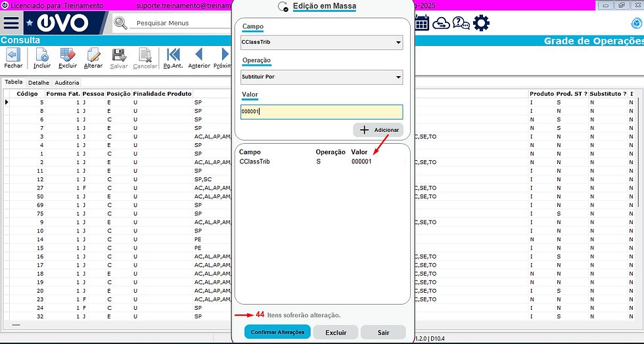644x344 pixels.
Task: Click the Valor column header in list
Action: tap(359, 152)
